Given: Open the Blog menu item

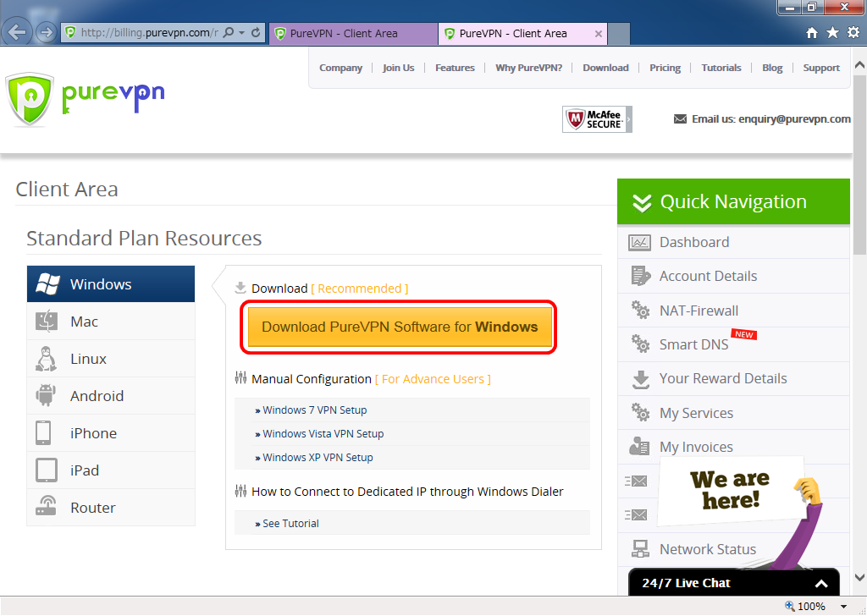Looking at the screenshot, I should 772,68.
